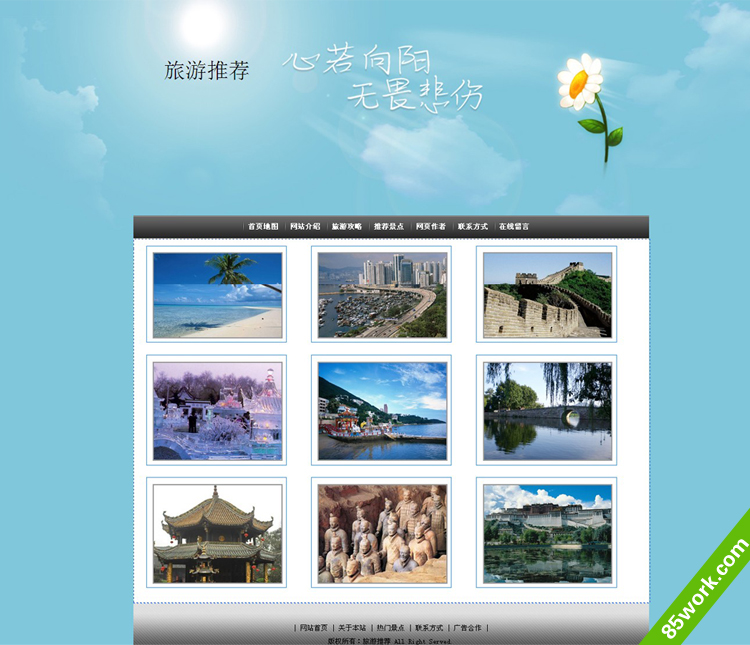The width and height of the screenshot is (750, 645).
Task: Open the Great Wall photo
Action: tap(547, 295)
